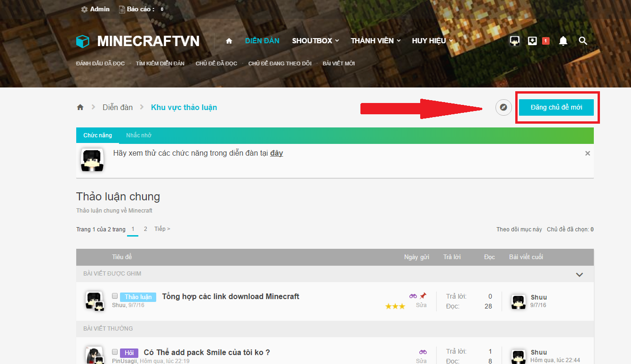Viewport: 631px width, 364px height.
Task: Sort by Đọc column header
Action: pyautogui.click(x=489, y=257)
